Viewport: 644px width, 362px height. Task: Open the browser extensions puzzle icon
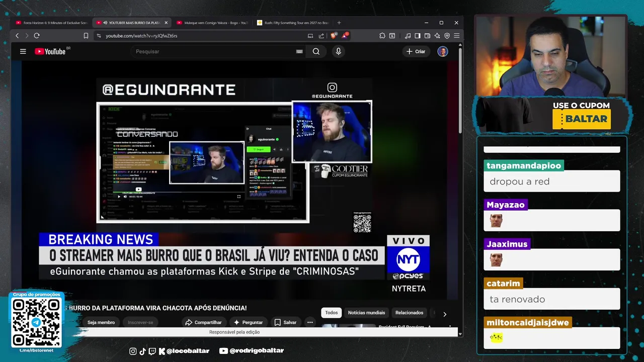click(x=382, y=36)
